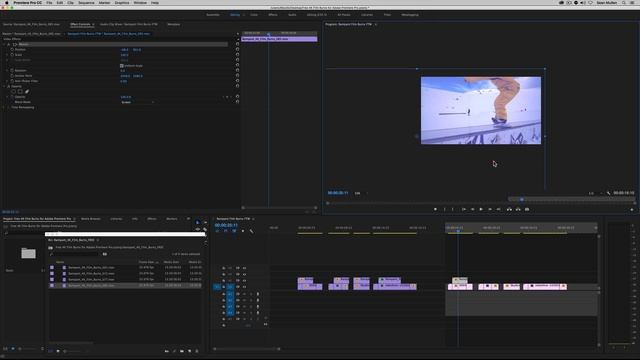Play the sequence in Program monitor
640x360 pixels.
(x=481, y=209)
